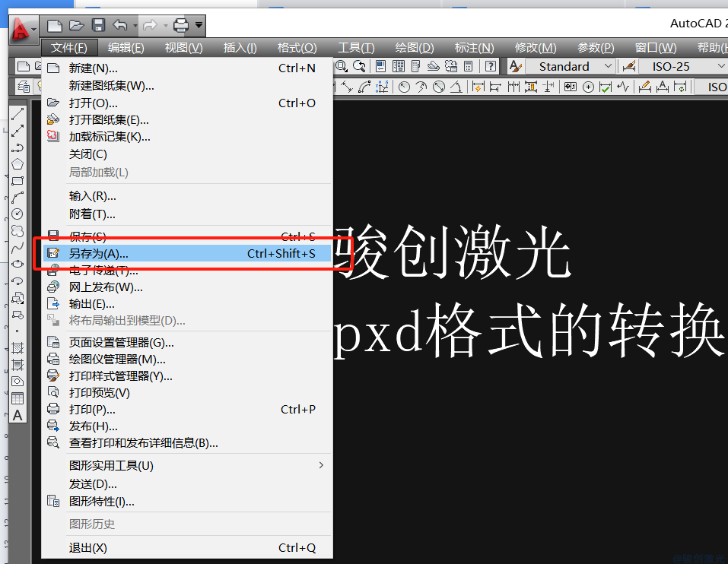Click the Quick Dimension lightning icon
The height and width of the screenshot is (564, 728).
(x=478, y=87)
